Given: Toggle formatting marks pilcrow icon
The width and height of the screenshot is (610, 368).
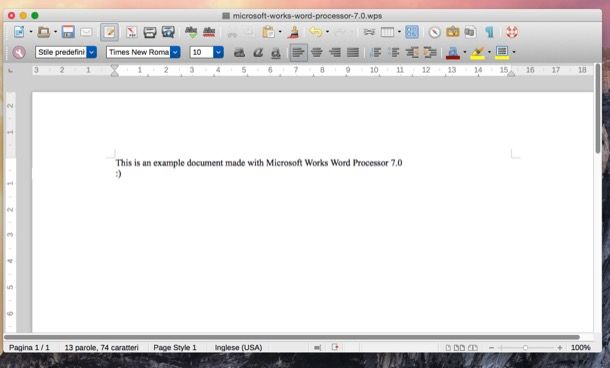Looking at the screenshot, I should [x=489, y=32].
